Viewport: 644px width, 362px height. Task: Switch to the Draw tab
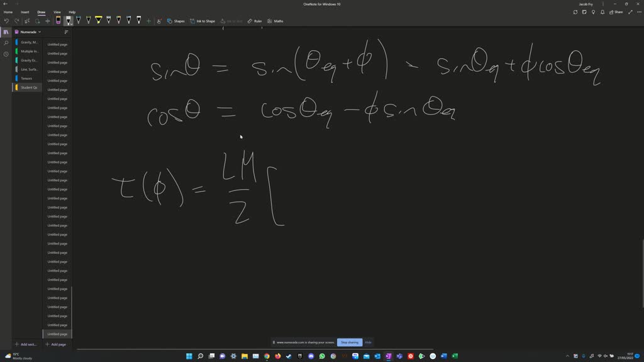coord(41,12)
